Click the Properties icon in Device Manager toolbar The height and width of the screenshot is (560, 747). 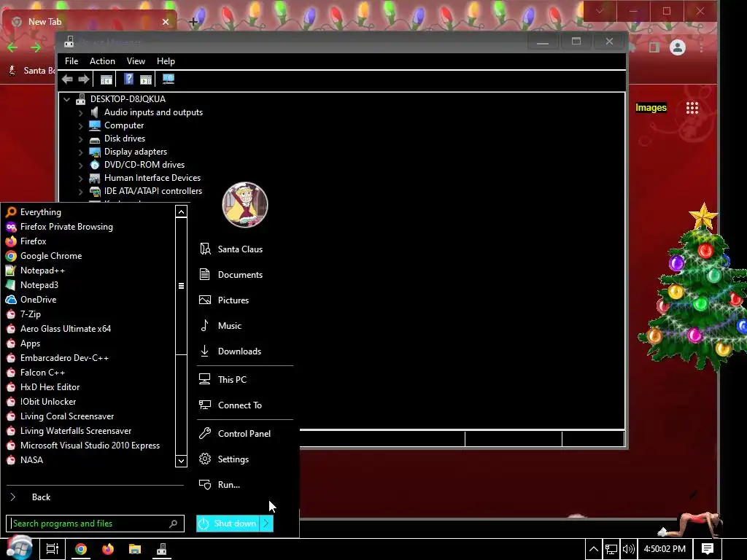(107, 79)
